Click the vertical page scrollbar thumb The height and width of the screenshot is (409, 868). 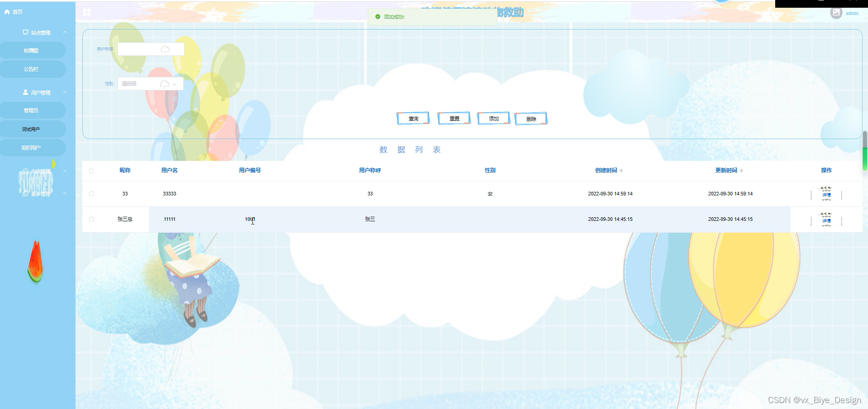pos(865,150)
